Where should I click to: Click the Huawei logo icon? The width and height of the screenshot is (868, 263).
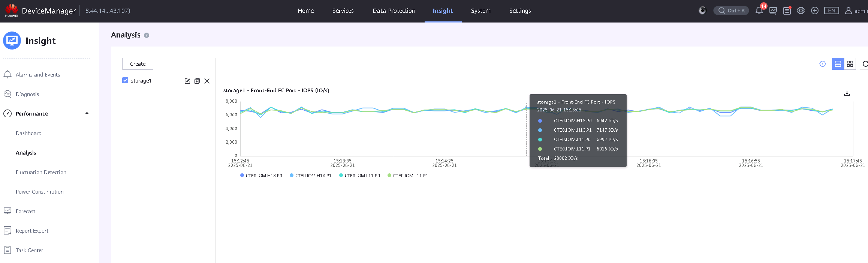tap(12, 10)
